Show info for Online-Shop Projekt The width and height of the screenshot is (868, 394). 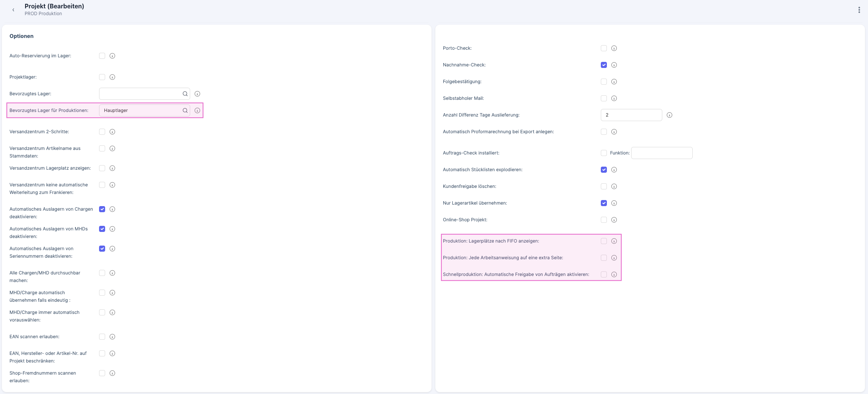coord(614,220)
